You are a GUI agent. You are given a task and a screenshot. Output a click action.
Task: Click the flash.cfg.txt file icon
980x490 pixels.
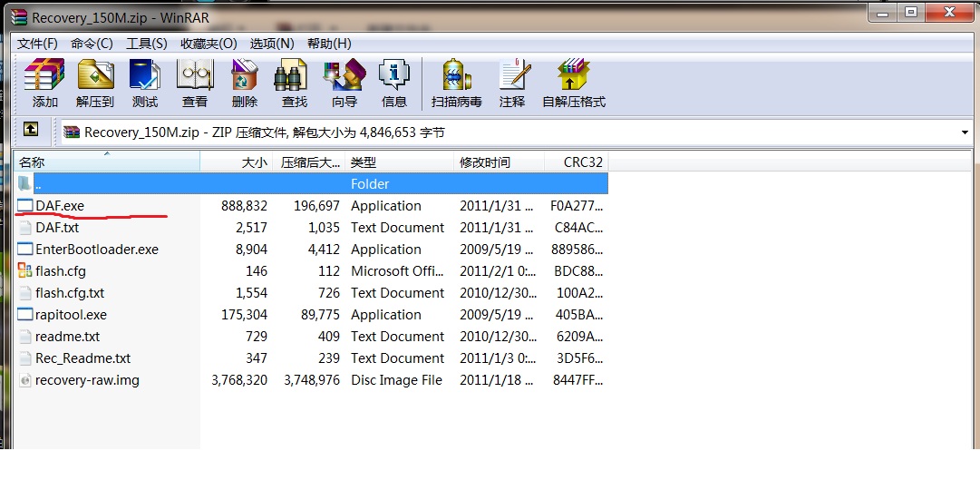click(x=24, y=292)
